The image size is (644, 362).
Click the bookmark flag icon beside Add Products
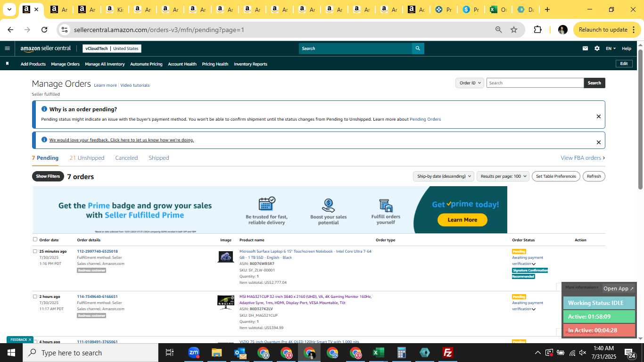click(7, 64)
